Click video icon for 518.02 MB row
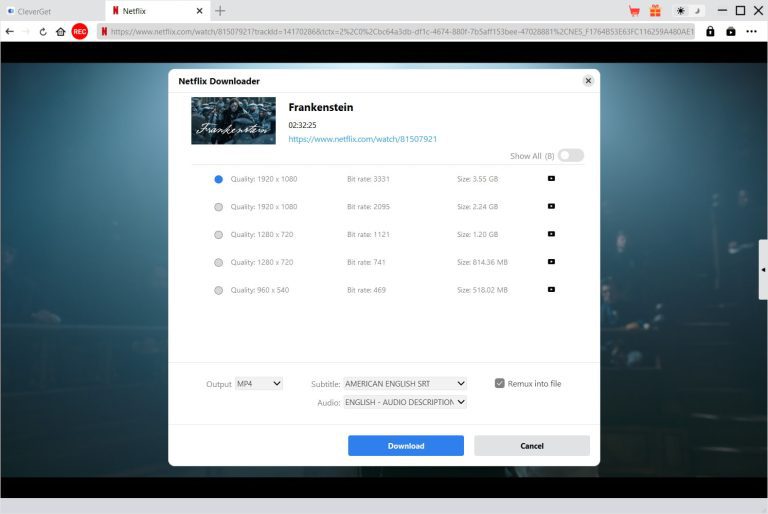Image resolution: width=768 pixels, height=514 pixels. (551, 290)
